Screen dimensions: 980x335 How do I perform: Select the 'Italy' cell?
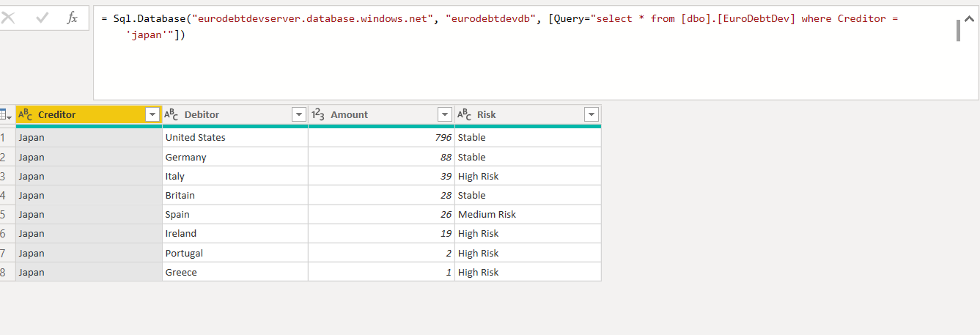(235, 176)
